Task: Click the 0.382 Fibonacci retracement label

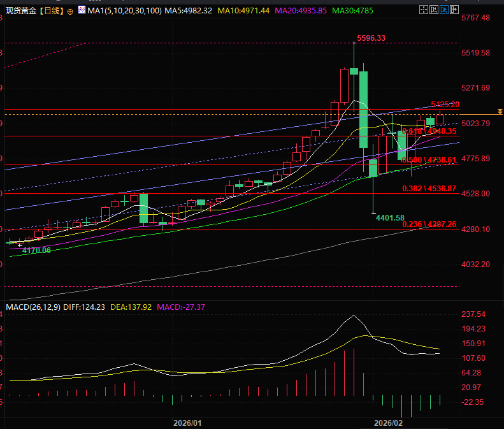Action: 429,189
